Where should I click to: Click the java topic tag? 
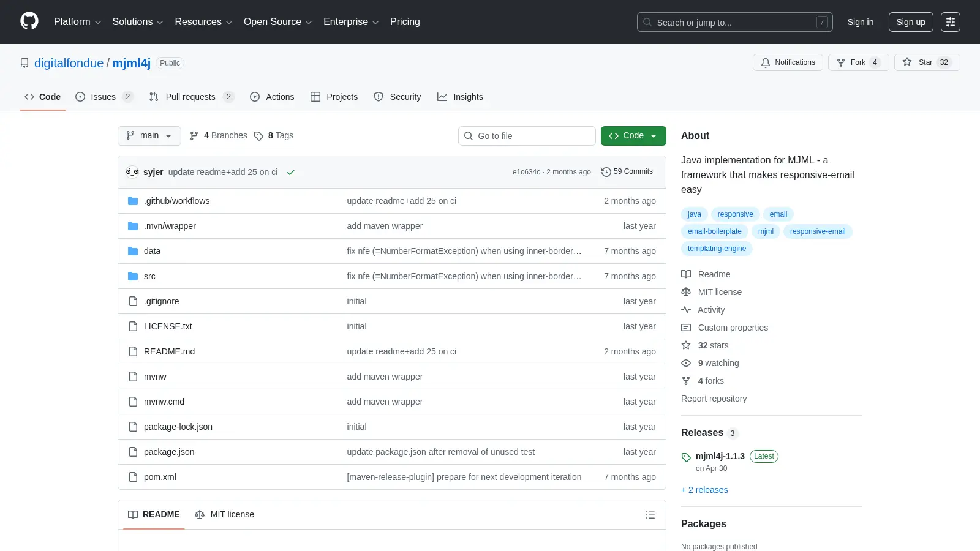[x=695, y=214]
